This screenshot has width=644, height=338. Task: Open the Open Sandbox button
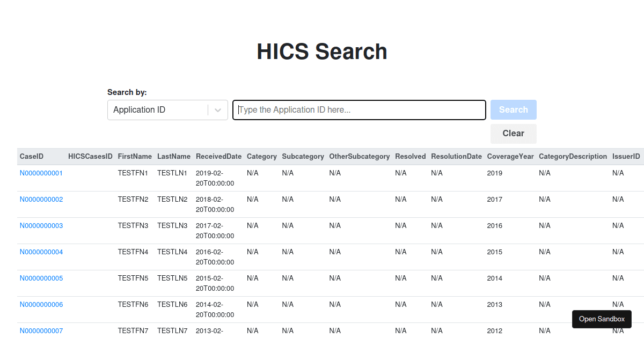[x=602, y=319]
